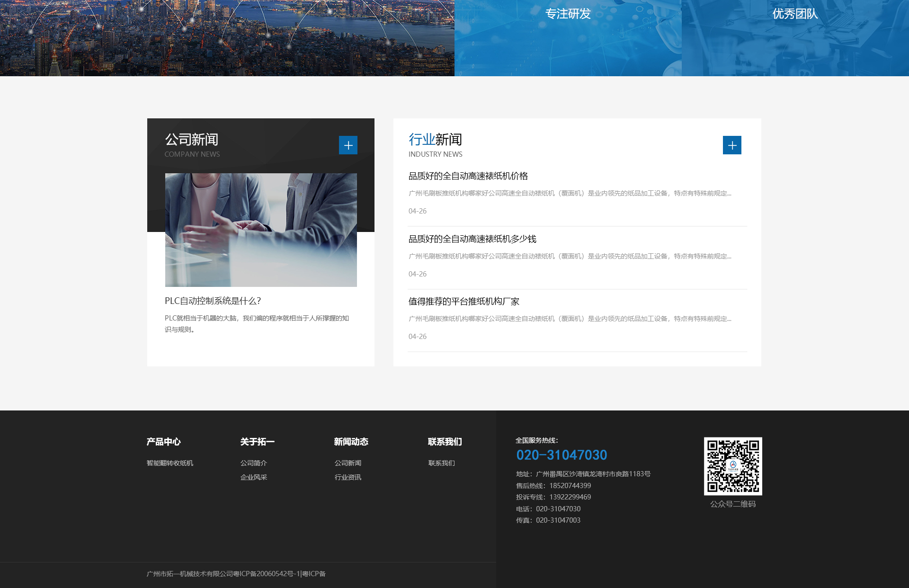
Task: Open 行业资讯 footer link
Action: pyautogui.click(x=348, y=477)
